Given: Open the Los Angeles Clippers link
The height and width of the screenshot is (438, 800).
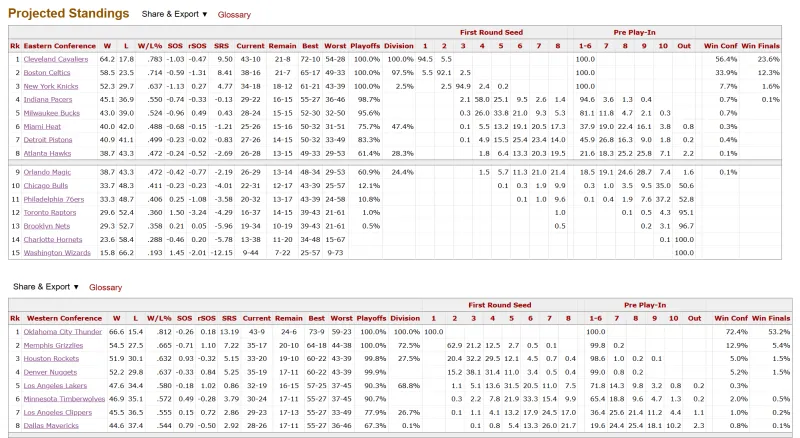Looking at the screenshot, I should coord(58,412).
